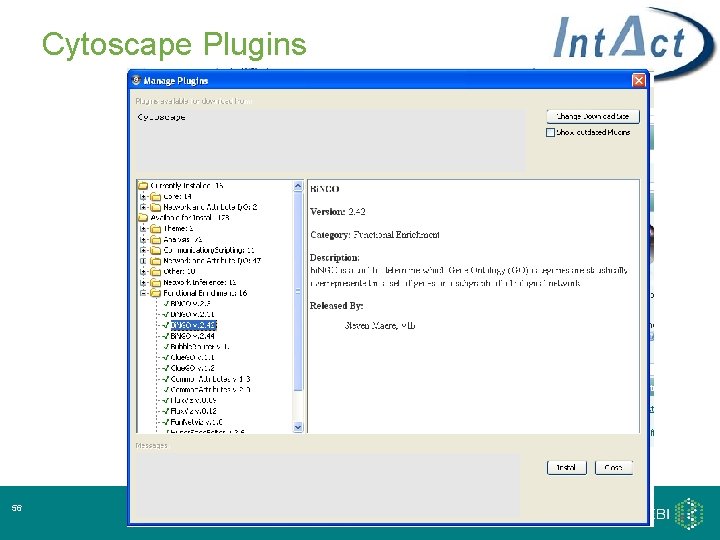Select the FluxViz v.0.12 entry
The width and height of the screenshot is (720, 540).
coord(193,411)
